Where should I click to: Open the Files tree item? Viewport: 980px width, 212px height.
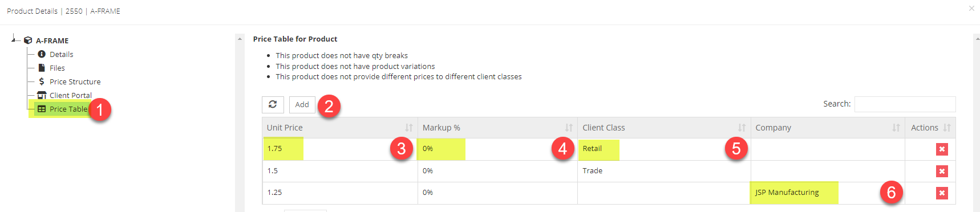click(x=57, y=68)
